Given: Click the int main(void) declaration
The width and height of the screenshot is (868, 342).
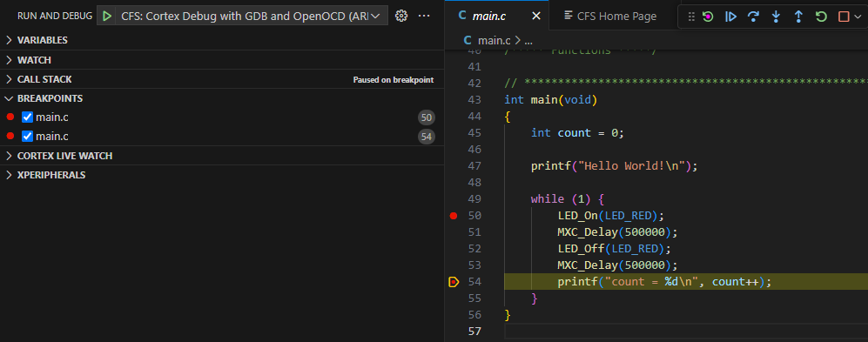Looking at the screenshot, I should [551, 100].
